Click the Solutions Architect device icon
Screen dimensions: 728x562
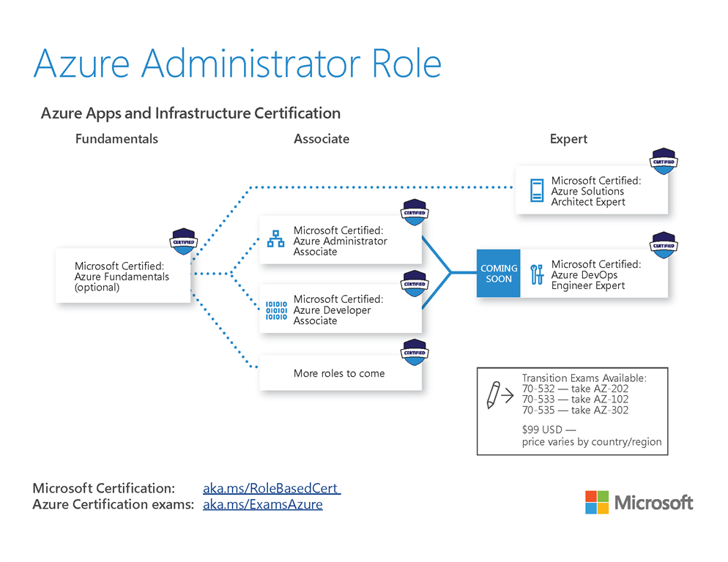537,190
